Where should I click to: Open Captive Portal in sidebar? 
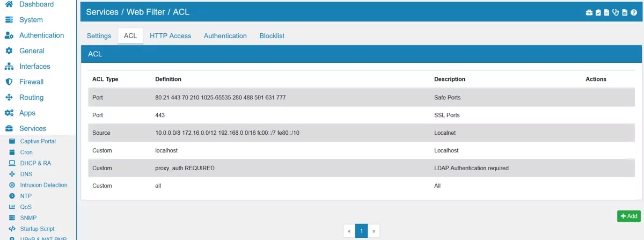click(x=38, y=141)
